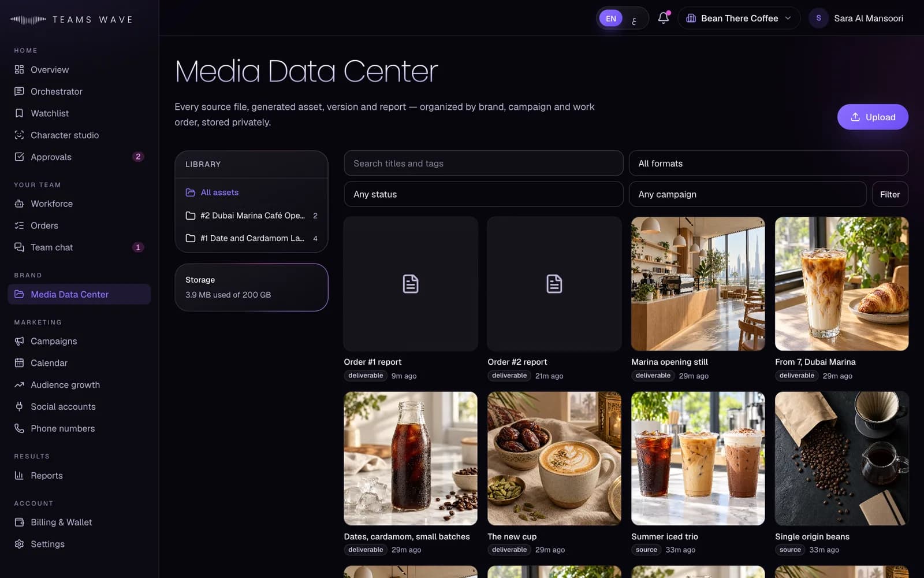The image size is (924, 578).
Task: Click the Overview grid icon
Action: (x=19, y=69)
